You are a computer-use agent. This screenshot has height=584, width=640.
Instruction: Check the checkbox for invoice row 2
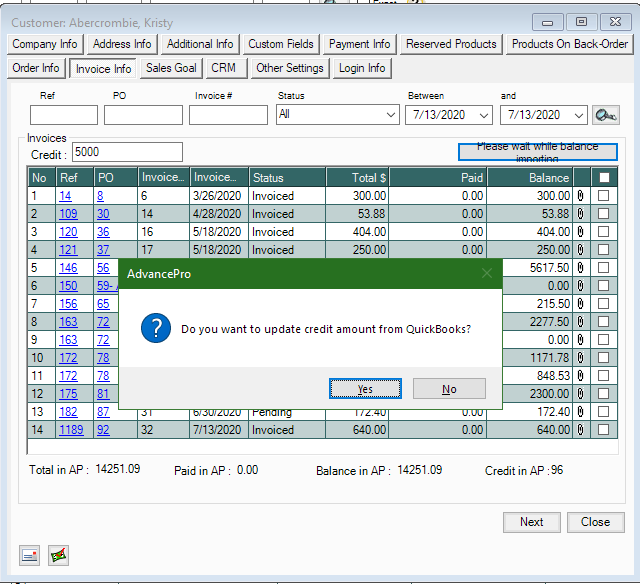coord(603,214)
